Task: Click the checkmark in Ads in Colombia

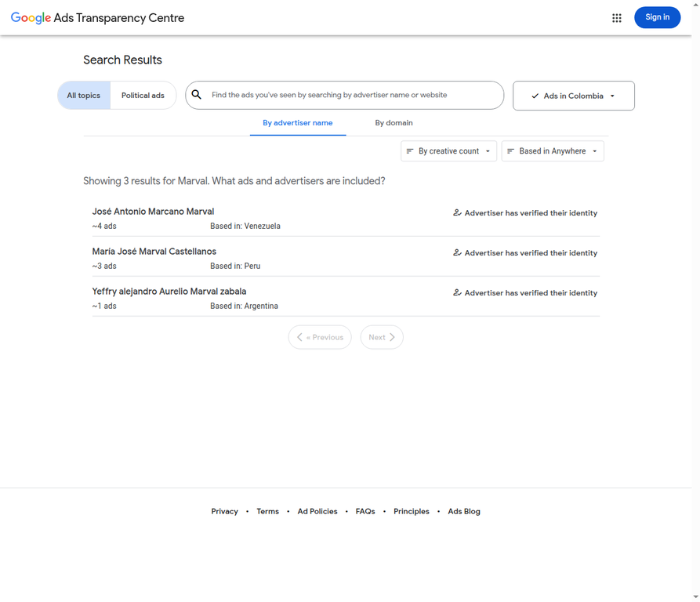Action: click(x=535, y=96)
